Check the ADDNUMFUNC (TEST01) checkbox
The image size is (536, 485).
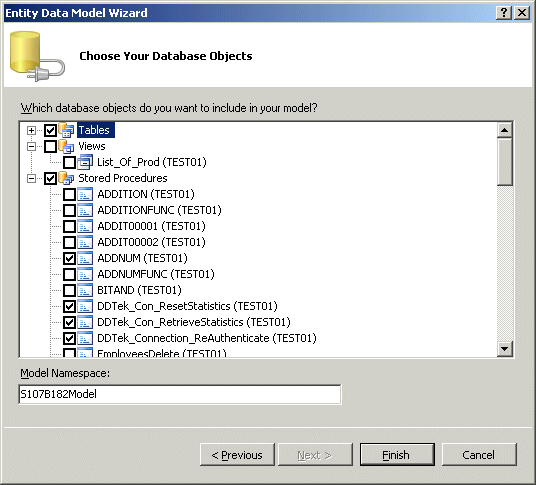[x=69, y=275]
